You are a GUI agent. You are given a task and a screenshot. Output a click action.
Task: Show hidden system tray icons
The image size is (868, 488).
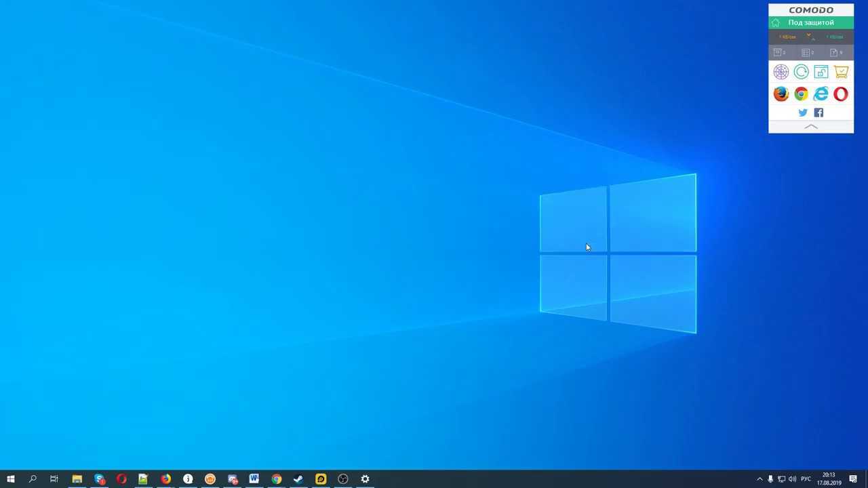759,479
